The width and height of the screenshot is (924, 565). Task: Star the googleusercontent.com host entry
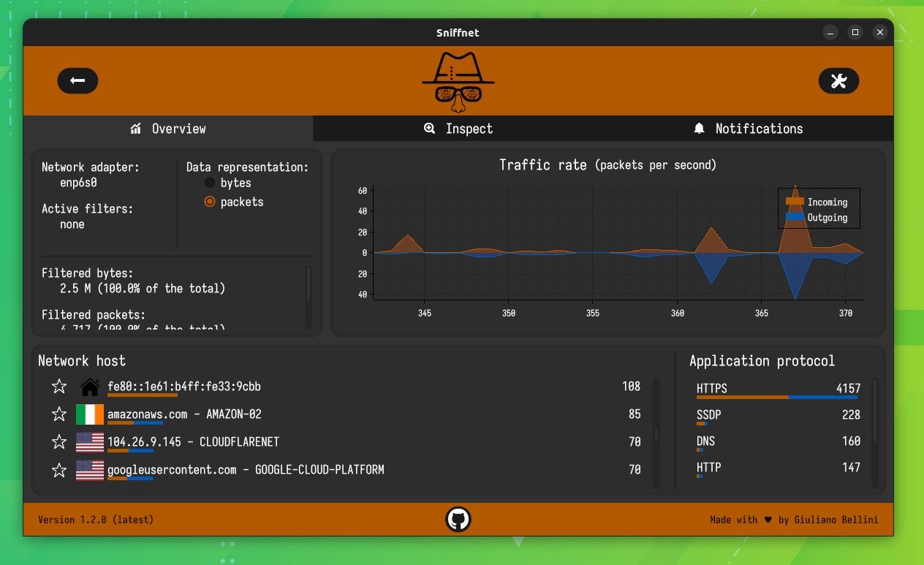click(x=58, y=470)
